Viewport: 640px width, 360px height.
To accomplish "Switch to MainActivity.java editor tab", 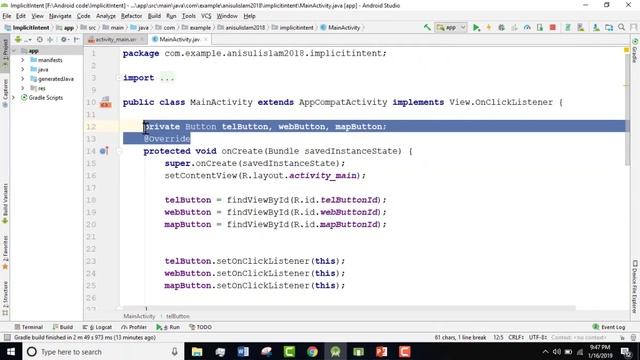I will pyautogui.click(x=180, y=39).
